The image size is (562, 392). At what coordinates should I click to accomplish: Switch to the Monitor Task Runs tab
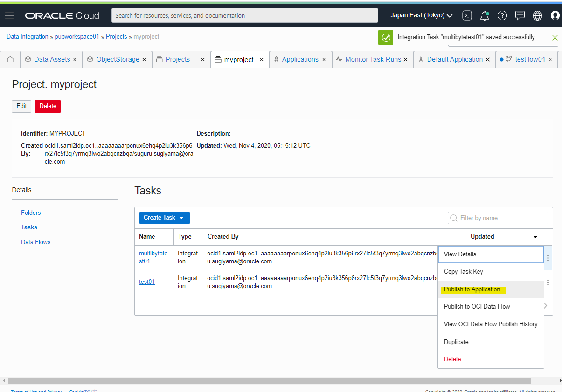[x=373, y=60]
